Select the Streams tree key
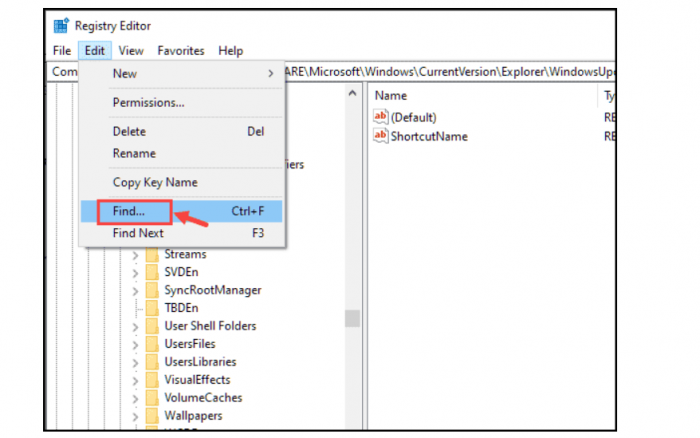 185,254
